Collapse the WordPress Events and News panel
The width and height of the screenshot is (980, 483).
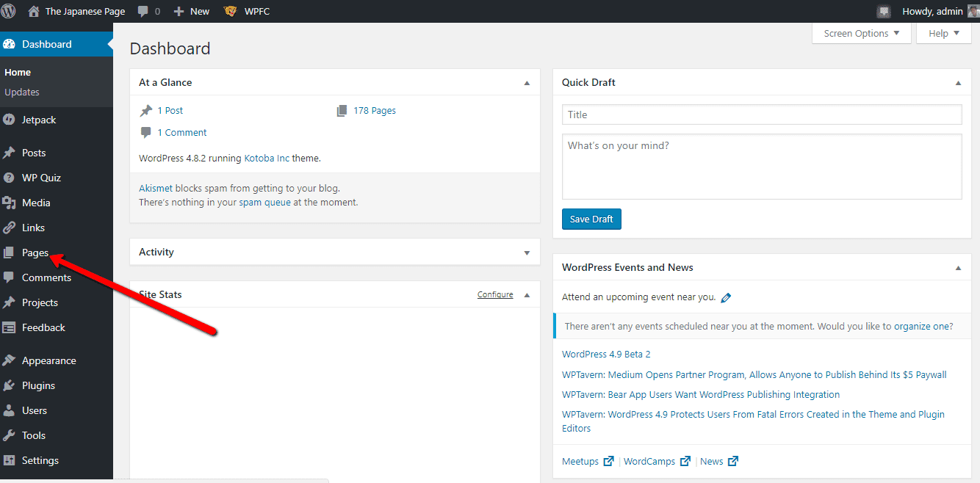[958, 268]
